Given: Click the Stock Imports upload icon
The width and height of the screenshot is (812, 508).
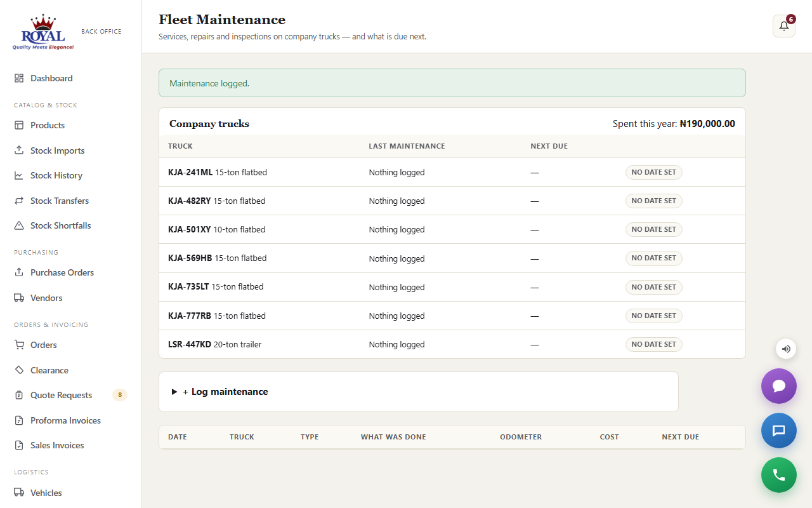Looking at the screenshot, I should pyautogui.click(x=19, y=150).
